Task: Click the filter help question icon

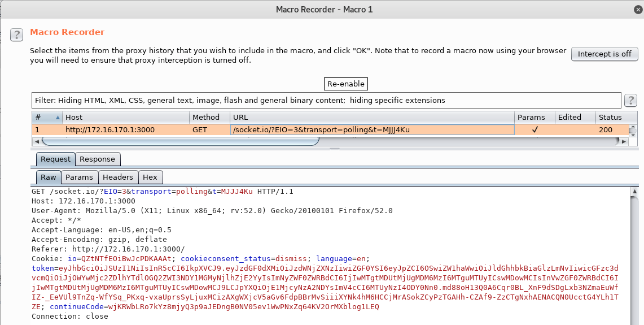Action: (630, 100)
